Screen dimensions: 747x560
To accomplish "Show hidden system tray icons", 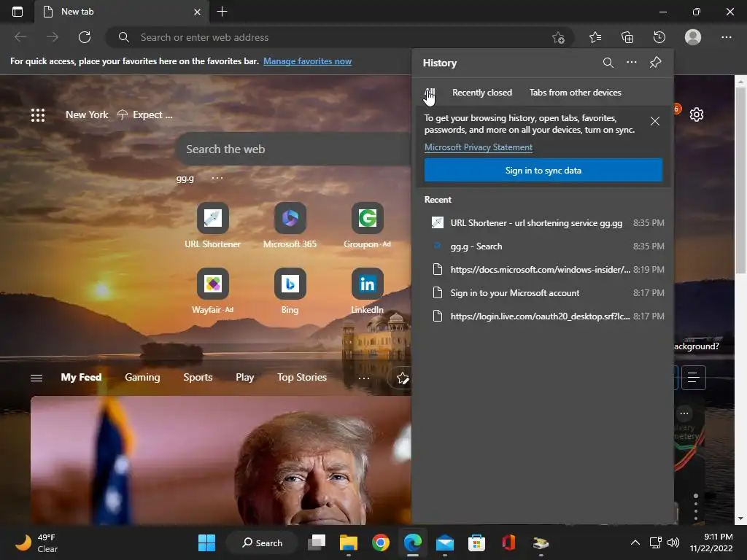I will click(635, 542).
